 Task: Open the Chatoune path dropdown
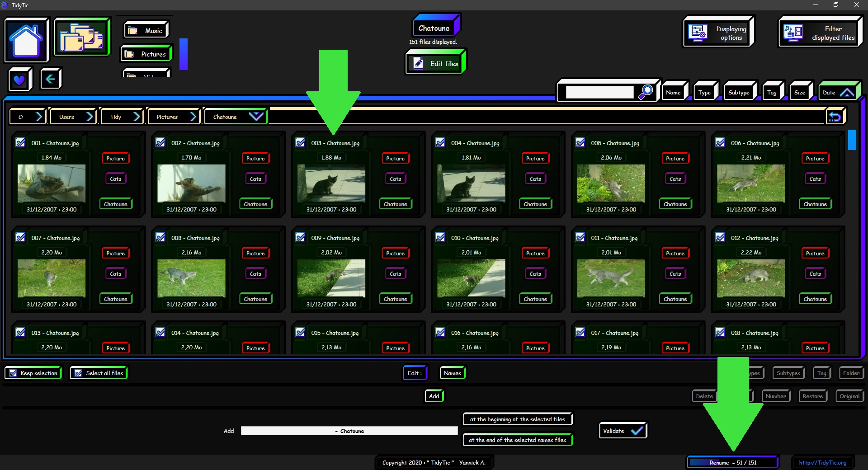coord(236,117)
